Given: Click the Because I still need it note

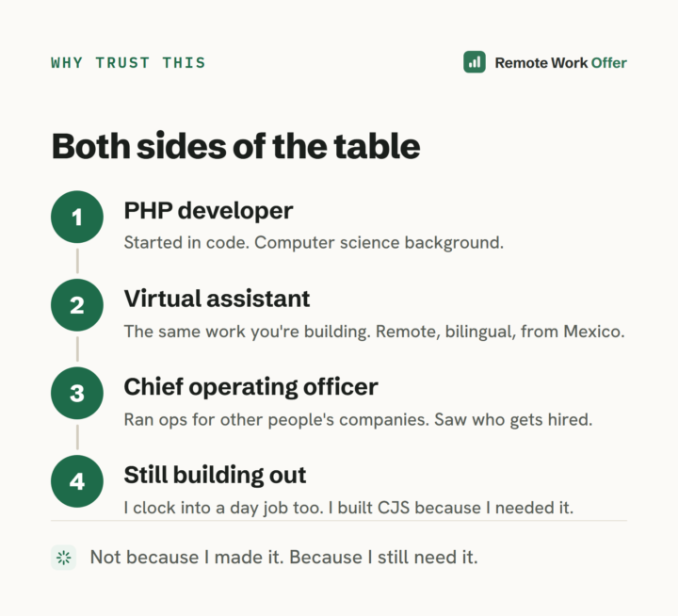Looking at the screenshot, I should click(284, 558).
